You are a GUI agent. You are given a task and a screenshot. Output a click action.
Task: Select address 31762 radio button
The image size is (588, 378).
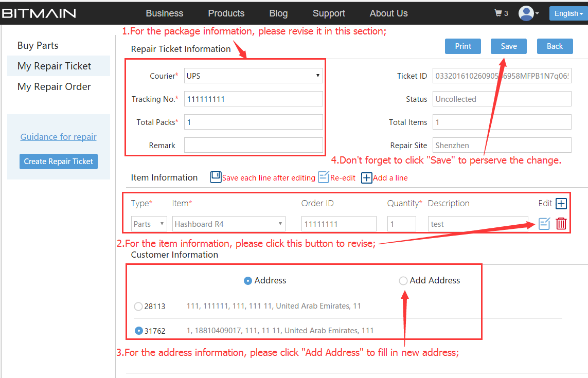pos(138,331)
